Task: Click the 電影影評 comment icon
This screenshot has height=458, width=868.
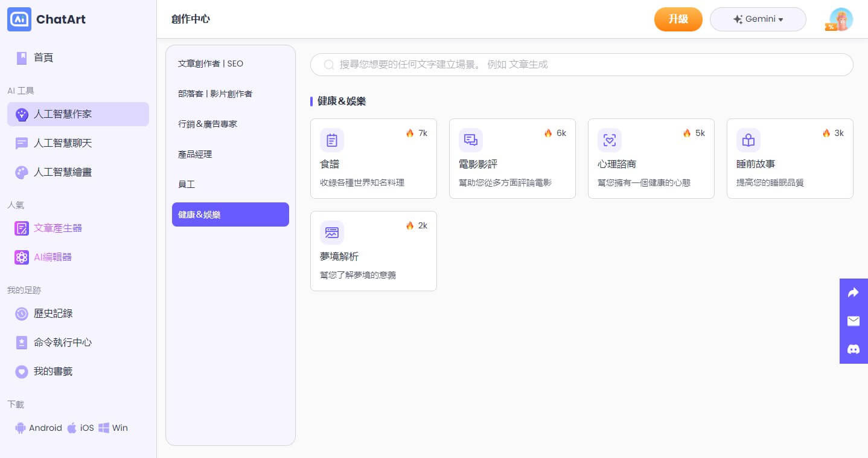Action: tap(471, 140)
